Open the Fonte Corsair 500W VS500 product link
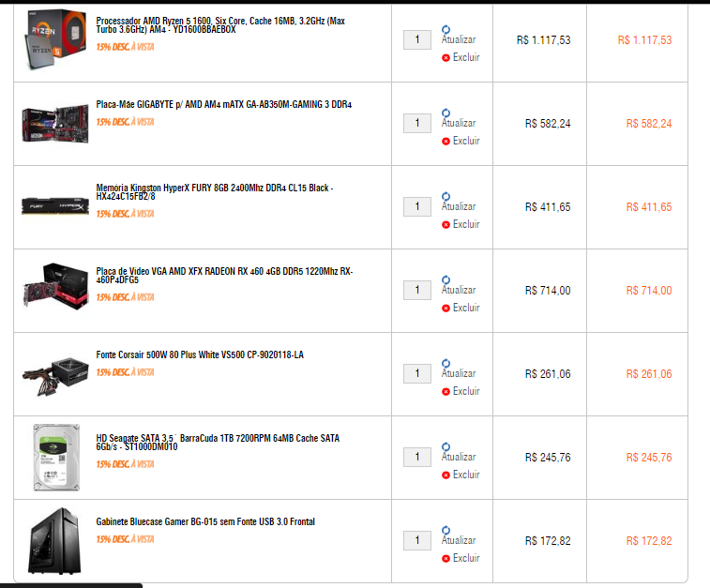 (200, 354)
